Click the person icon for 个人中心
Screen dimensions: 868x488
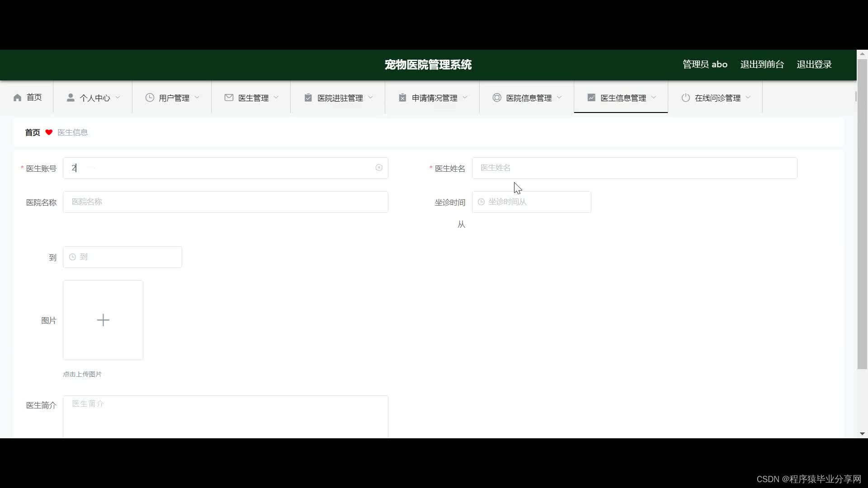tap(71, 98)
